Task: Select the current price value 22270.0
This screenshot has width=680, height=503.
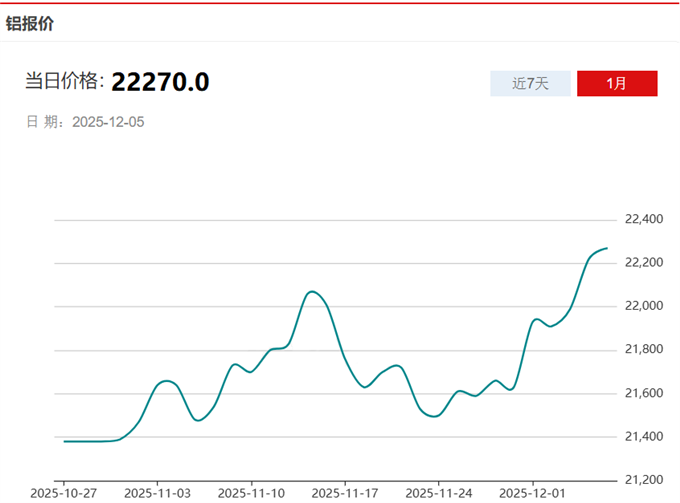Action: (160, 82)
